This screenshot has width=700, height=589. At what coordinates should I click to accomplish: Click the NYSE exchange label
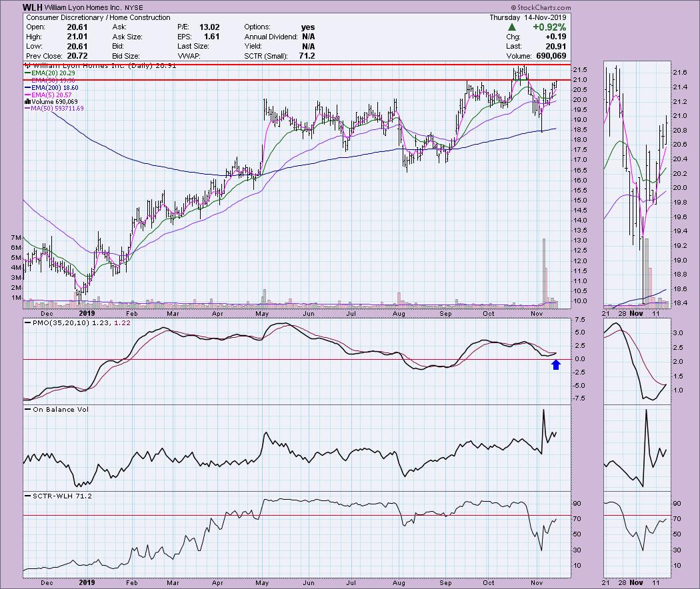coord(133,7)
